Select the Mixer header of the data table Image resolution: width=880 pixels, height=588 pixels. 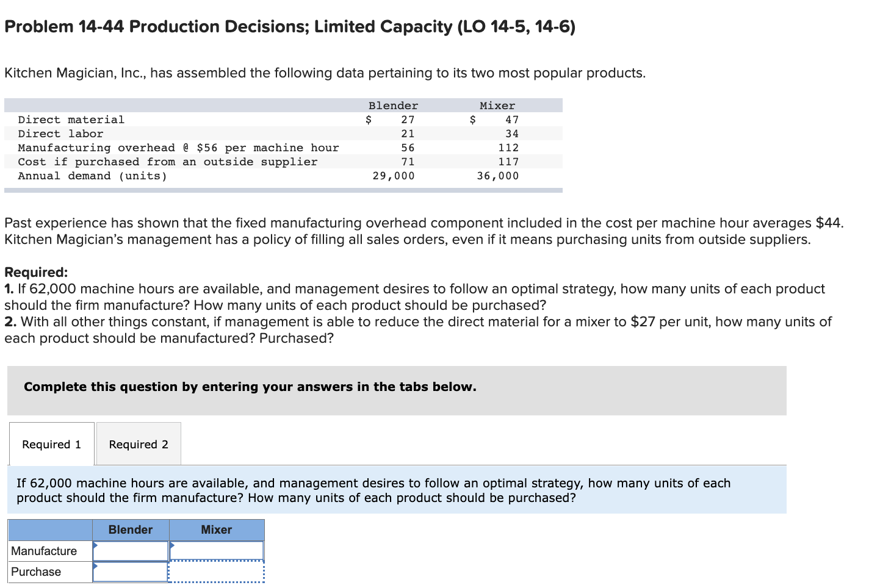tap(497, 105)
